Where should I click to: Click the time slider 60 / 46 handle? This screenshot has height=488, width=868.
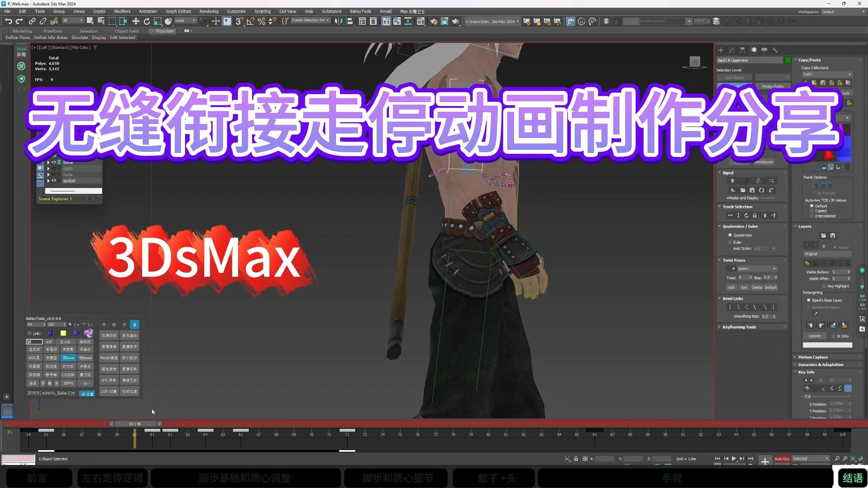pyautogui.click(x=135, y=424)
